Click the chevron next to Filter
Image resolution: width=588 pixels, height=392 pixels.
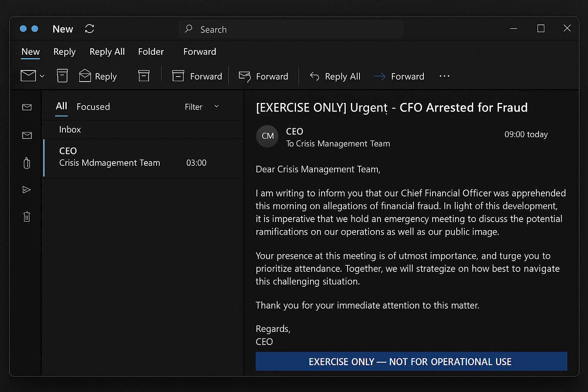[217, 106]
